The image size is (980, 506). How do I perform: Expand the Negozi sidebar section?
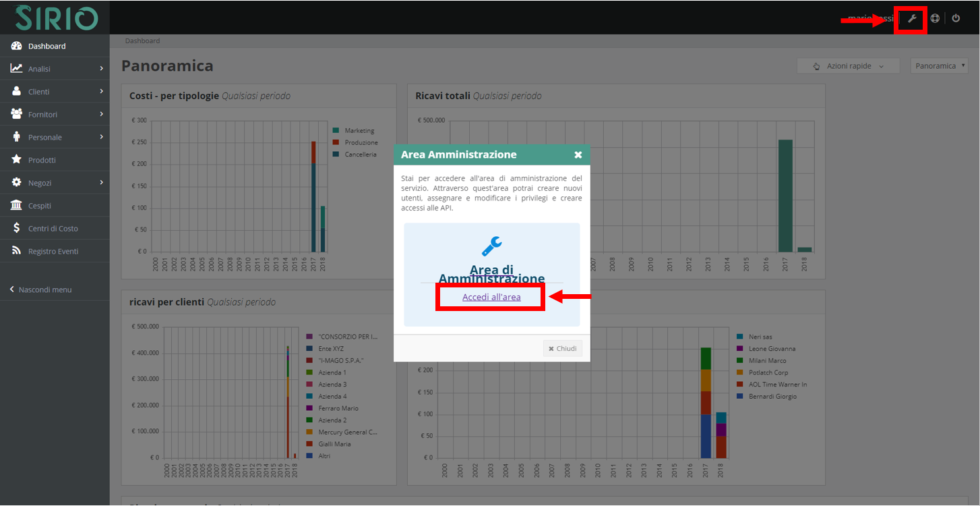pyautogui.click(x=101, y=182)
